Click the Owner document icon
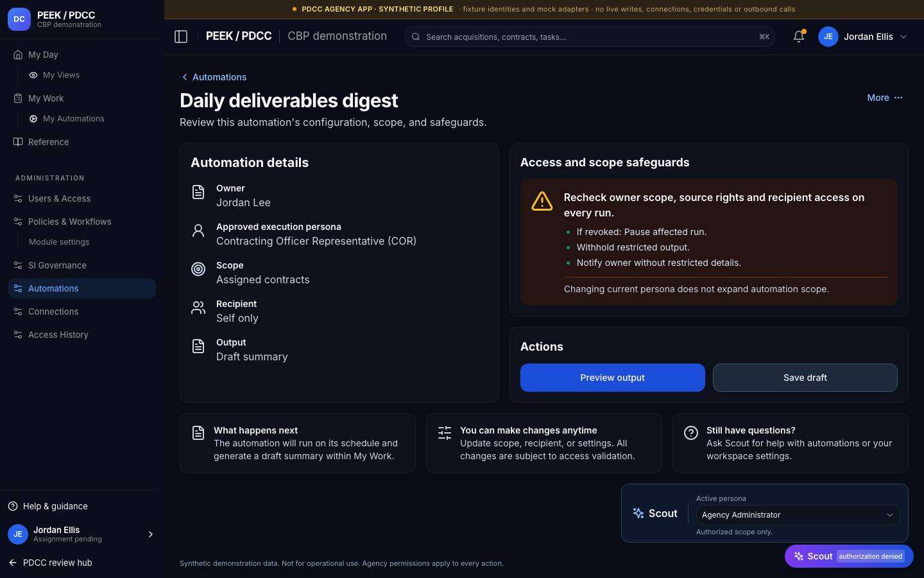 (198, 192)
